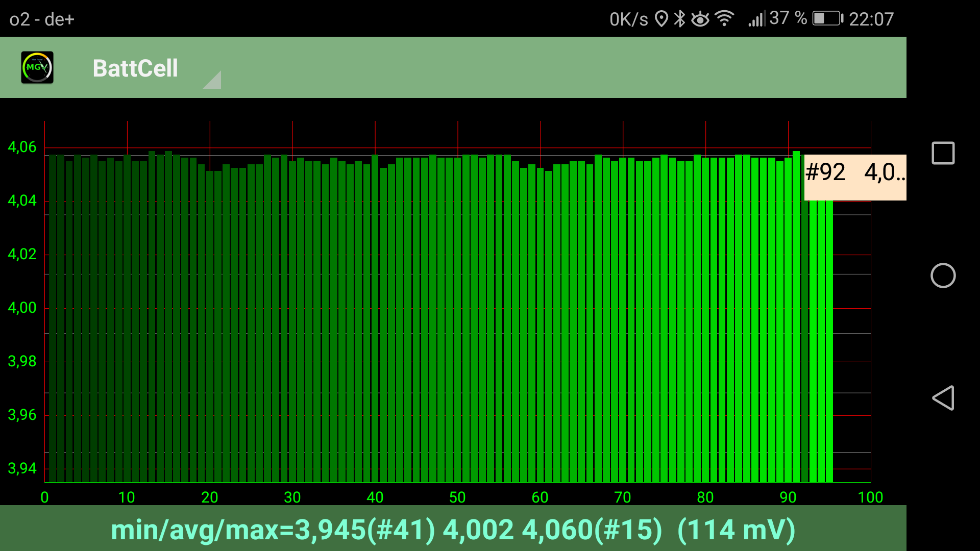Tap the GPS location icon
Screen dimensions: 980x551
pos(662,19)
